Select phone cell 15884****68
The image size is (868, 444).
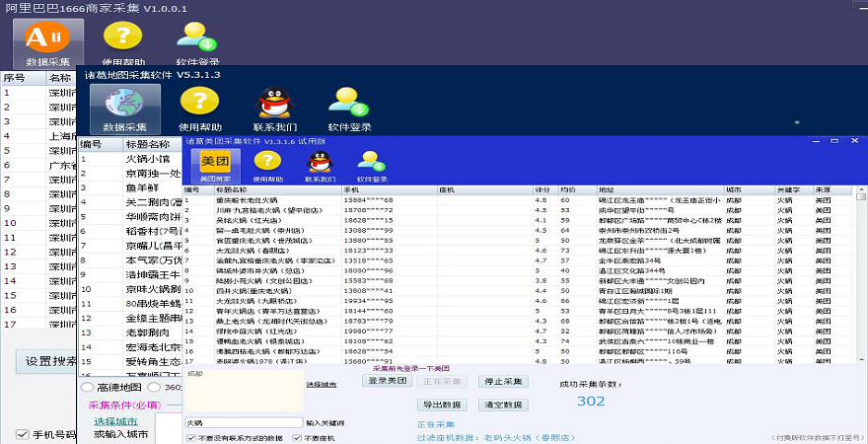(x=390, y=200)
